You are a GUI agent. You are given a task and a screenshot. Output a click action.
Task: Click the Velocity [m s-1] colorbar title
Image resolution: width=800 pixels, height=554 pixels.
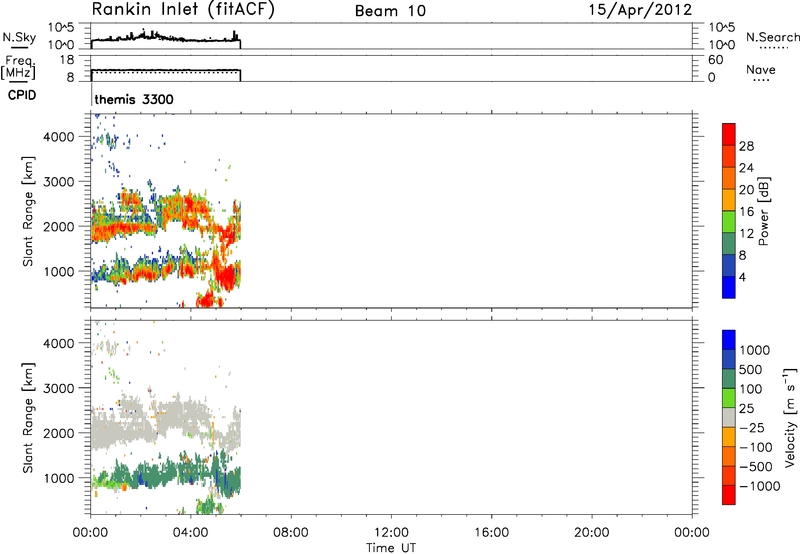tap(790, 417)
